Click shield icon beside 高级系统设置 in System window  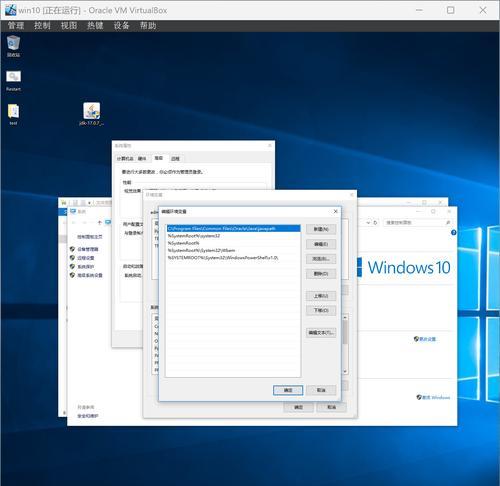pyautogui.click(x=72, y=275)
